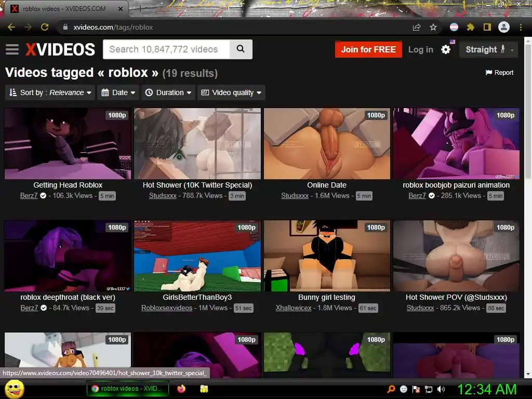This screenshot has width=532, height=399.
Task: Launch Firefox from the taskbar
Action: tap(181, 389)
